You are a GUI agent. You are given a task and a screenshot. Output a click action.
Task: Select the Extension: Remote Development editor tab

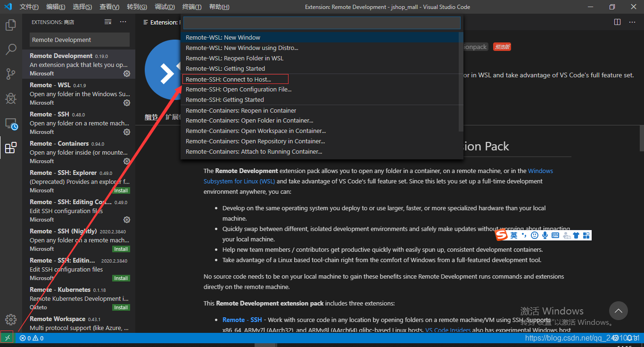[160, 22]
